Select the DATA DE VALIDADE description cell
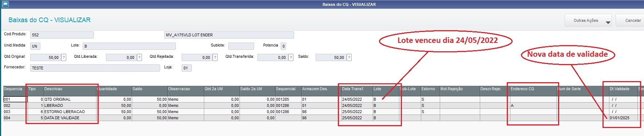The image size is (644, 136). pos(70,118)
